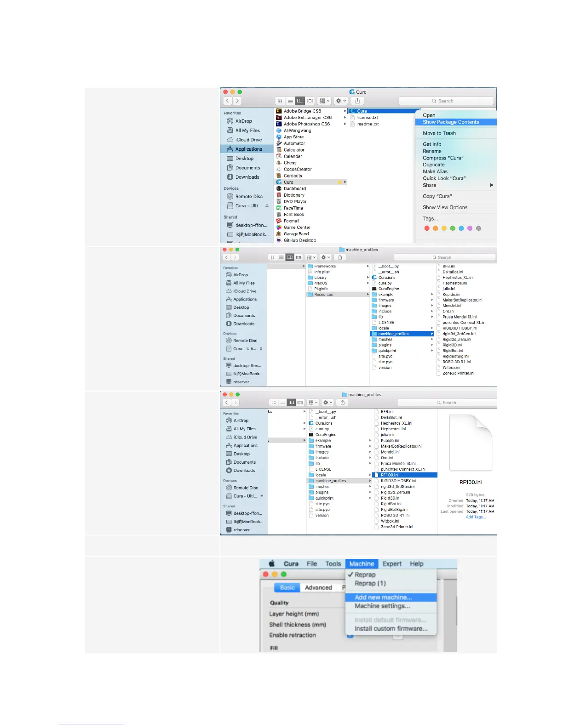563x728 pixels.
Task: Click the Add Tags... link in the RF100.ini preview
Action: click(476, 517)
